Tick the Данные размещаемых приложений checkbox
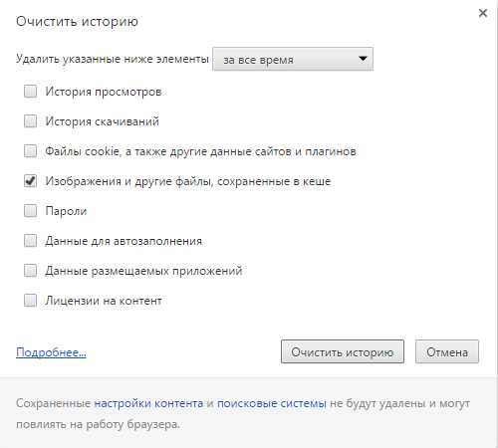Image resolution: width=498 pixels, height=448 pixels. 30,271
